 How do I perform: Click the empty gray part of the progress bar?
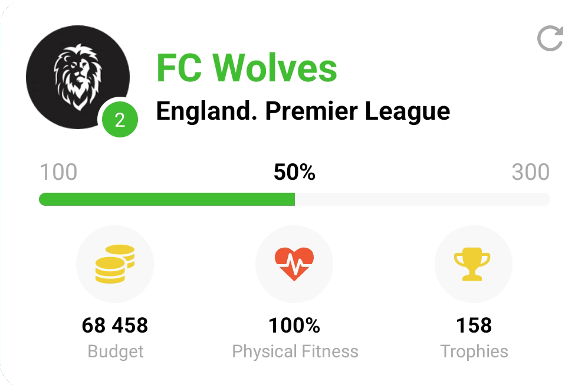(422, 199)
